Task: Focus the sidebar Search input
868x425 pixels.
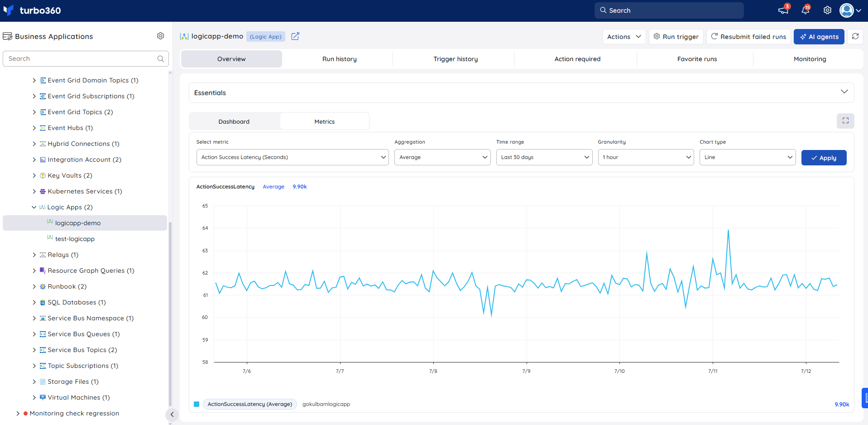Action: 86,58
